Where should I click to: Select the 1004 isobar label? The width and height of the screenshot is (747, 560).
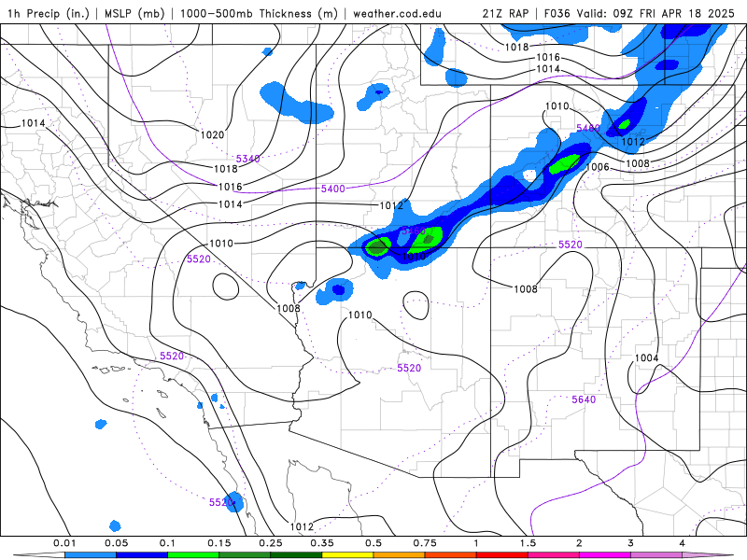[x=646, y=357]
